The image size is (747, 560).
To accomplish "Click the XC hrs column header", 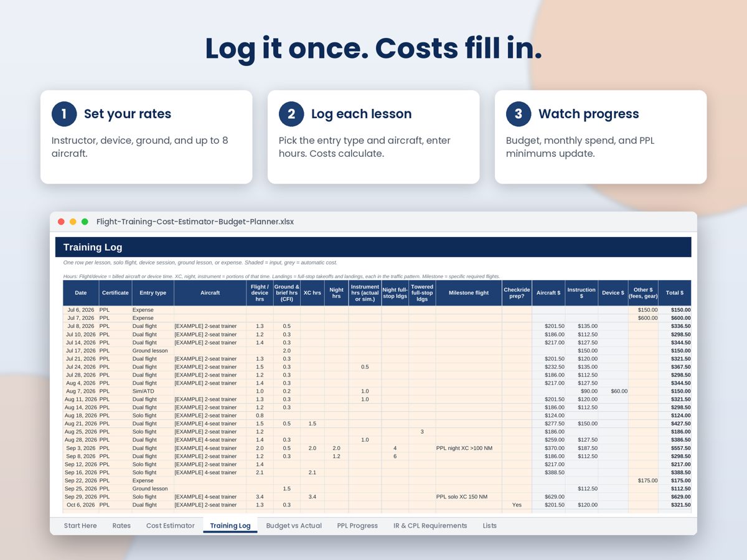I will [312, 293].
